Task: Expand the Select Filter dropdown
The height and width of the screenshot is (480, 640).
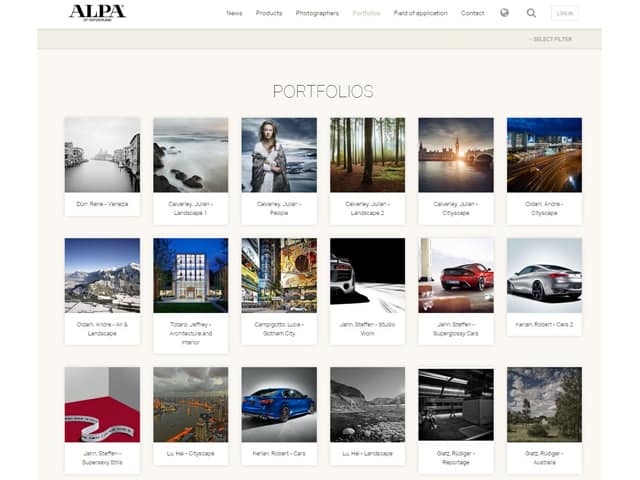Action: [551, 39]
